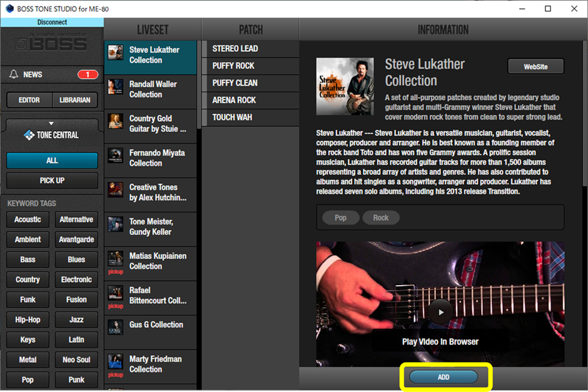Select the PUFFY CLEAN patch

pos(250,83)
